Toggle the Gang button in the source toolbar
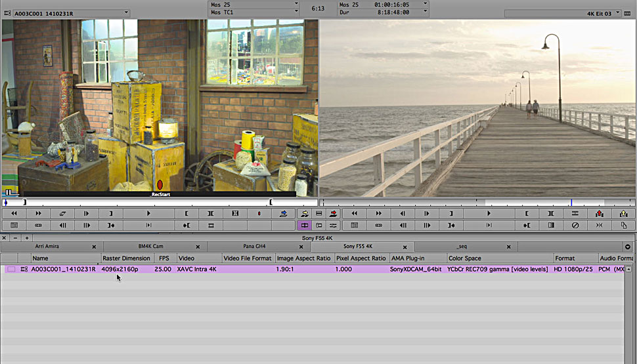The height and width of the screenshot is (364, 637). 38,226
